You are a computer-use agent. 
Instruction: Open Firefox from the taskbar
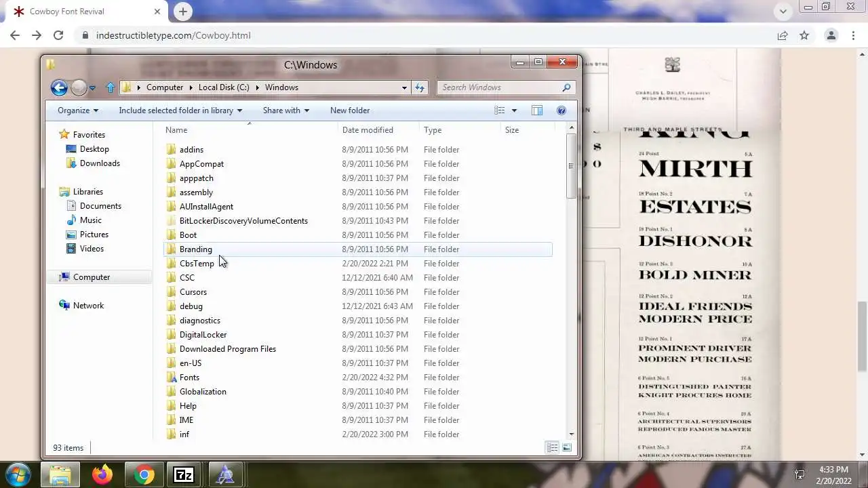(102, 475)
